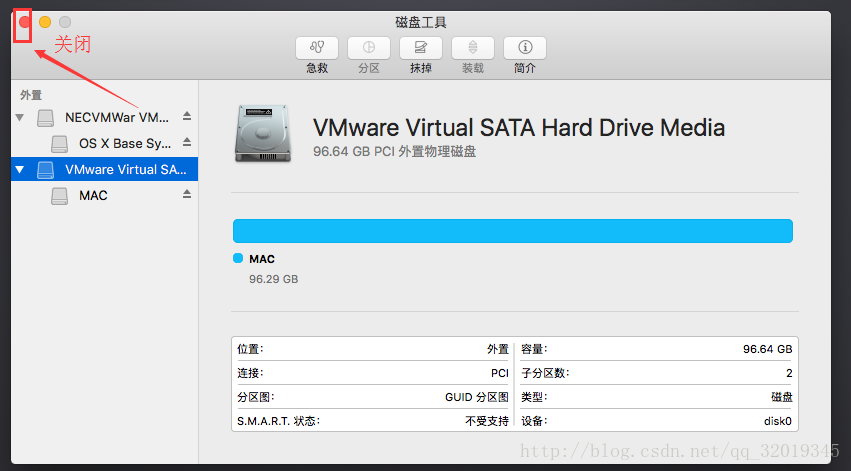Click the VMware Virtual SATA Hard Drive Media title
This screenshot has width=851, height=471.
point(519,128)
